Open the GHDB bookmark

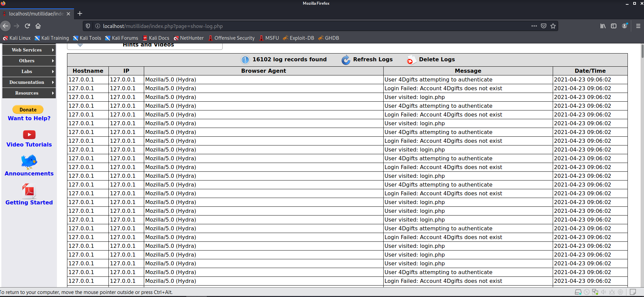328,38
